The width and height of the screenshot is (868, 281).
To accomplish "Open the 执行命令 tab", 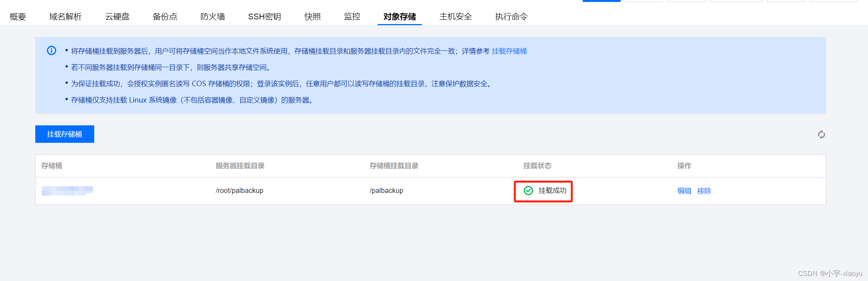I will click(x=511, y=17).
